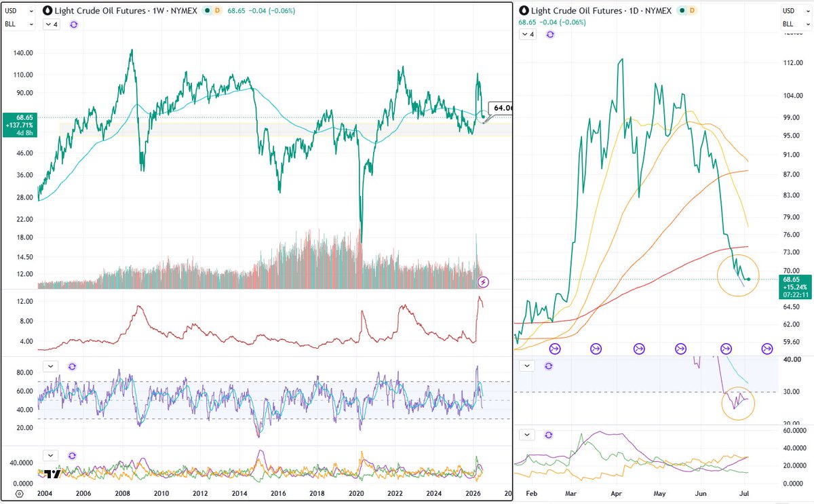The image size is (814, 504).
Task: Open USD currency dropdown on weekly chart
Action: click(x=18, y=11)
